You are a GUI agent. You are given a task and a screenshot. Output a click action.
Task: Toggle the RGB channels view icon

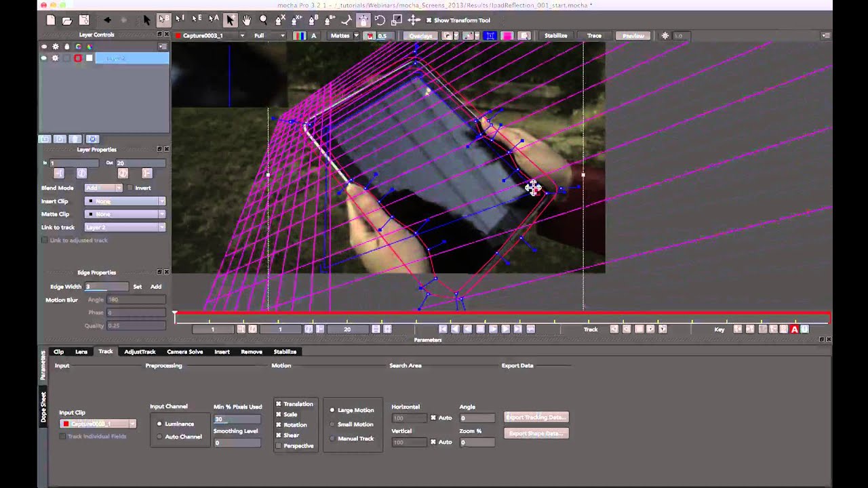point(299,36)
